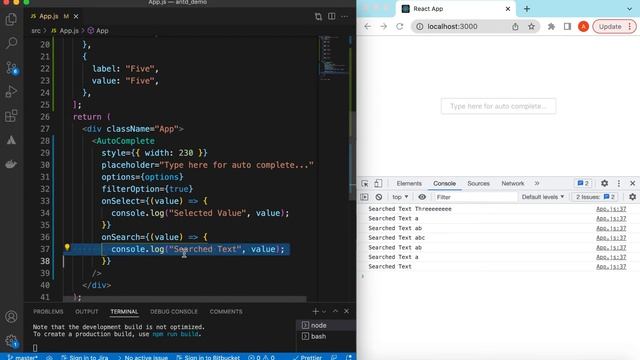640x360 pixels.
Task: Go back in the Chrome browser
Action: [x=368, y=27]
